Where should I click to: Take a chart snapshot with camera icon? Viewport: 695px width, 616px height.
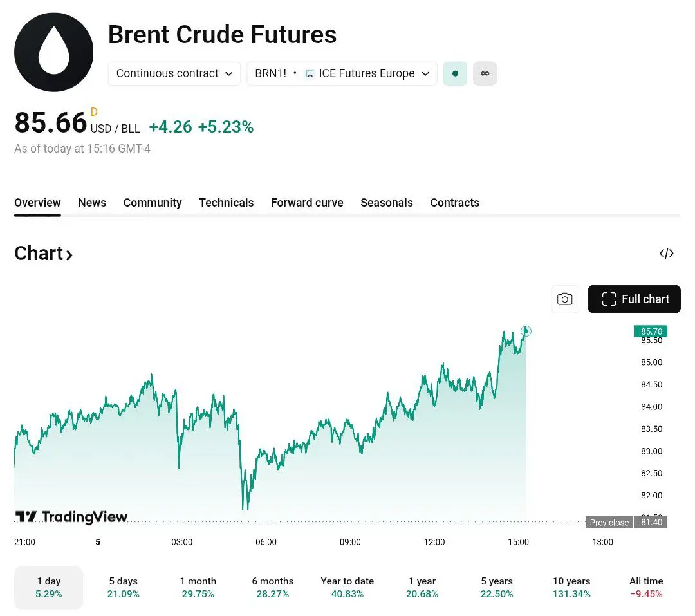(564, 299)
